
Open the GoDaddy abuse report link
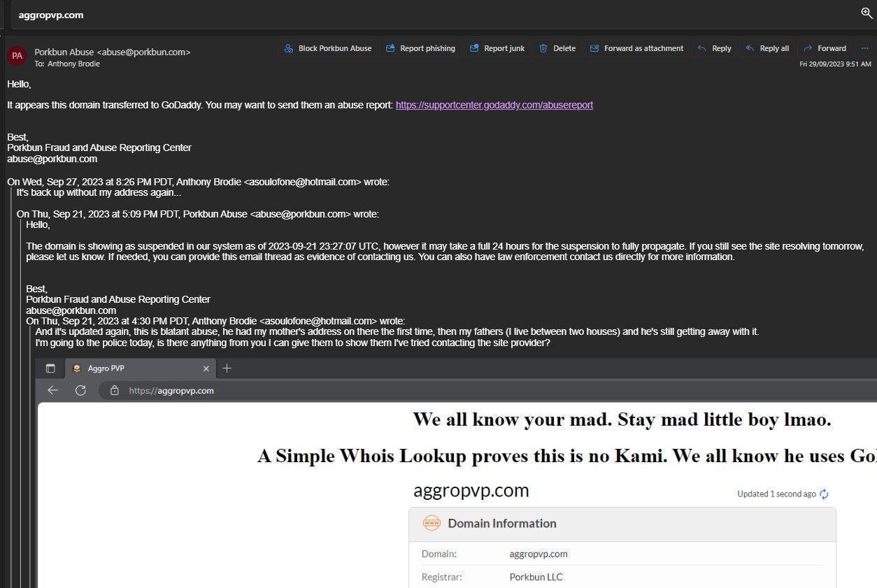pos(494,105)
